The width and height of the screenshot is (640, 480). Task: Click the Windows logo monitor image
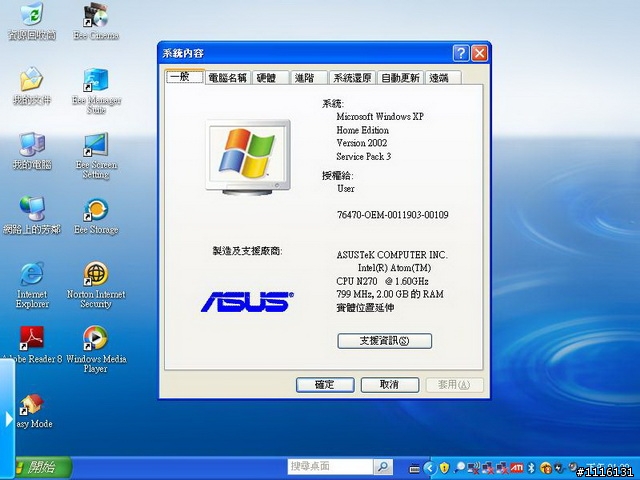248,157
